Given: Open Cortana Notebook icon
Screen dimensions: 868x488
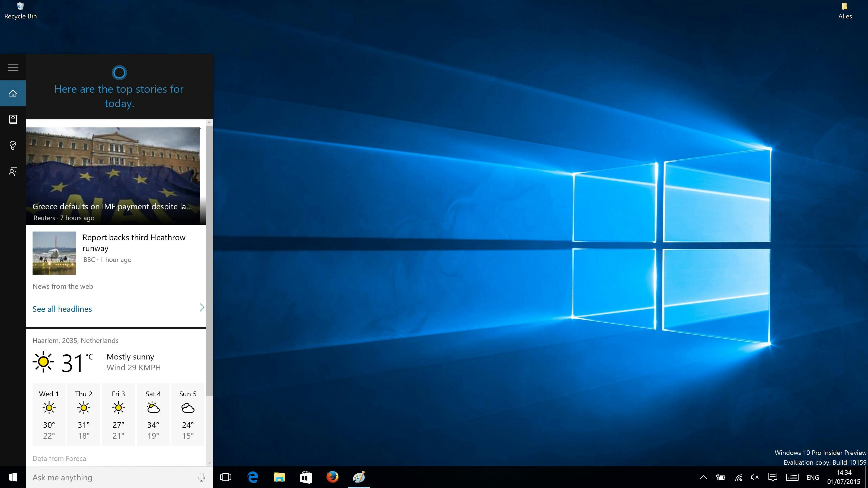Looking at the screenshot, I should point(13,119).
